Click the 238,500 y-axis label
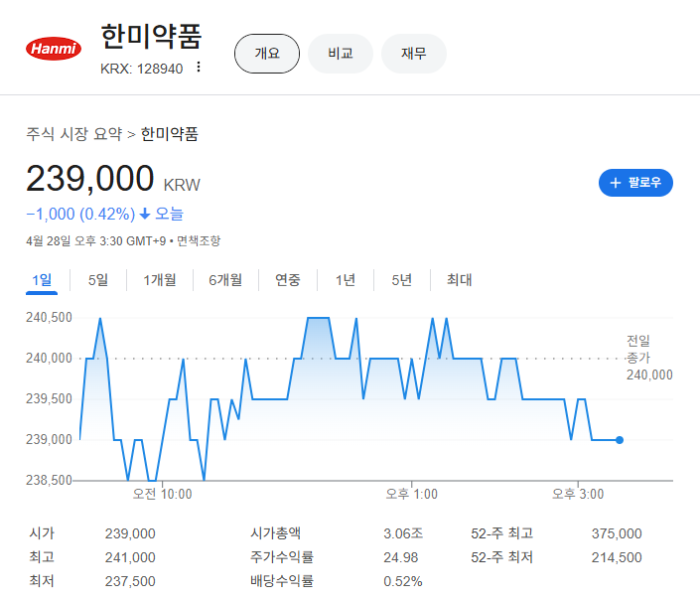Screen dimensions: 700x601 click(x=49, y=481)
